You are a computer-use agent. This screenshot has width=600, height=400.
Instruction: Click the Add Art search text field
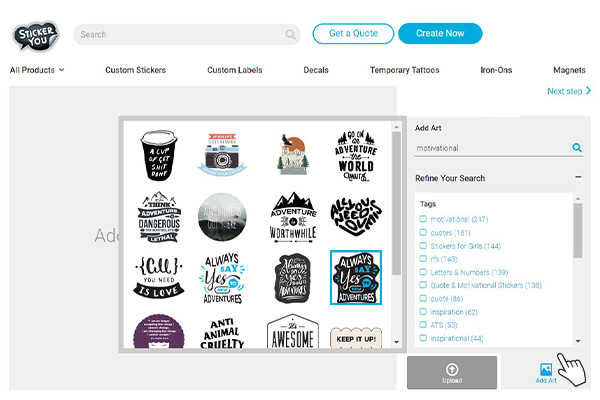(x=490, y=148)
